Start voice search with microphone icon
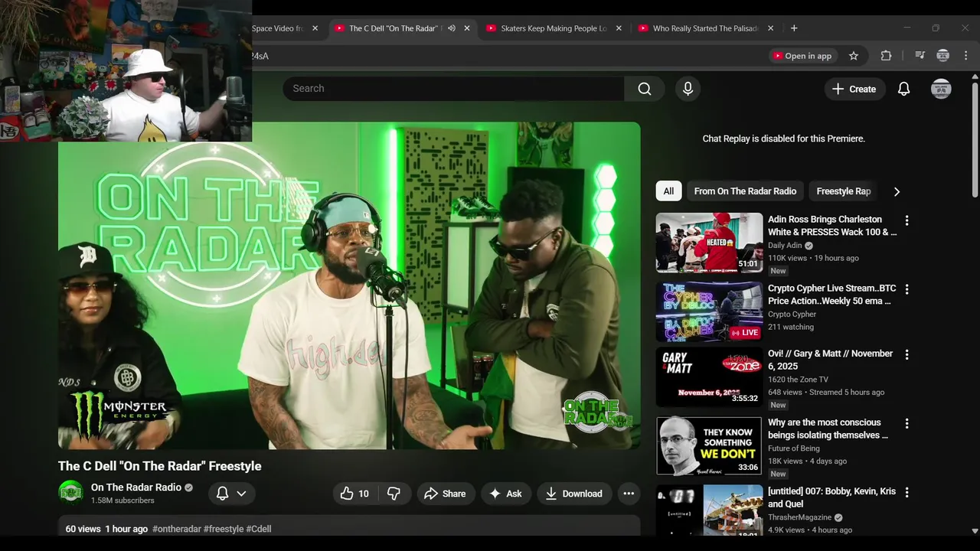The image size is (980, 551). click(x=688, y=89)
